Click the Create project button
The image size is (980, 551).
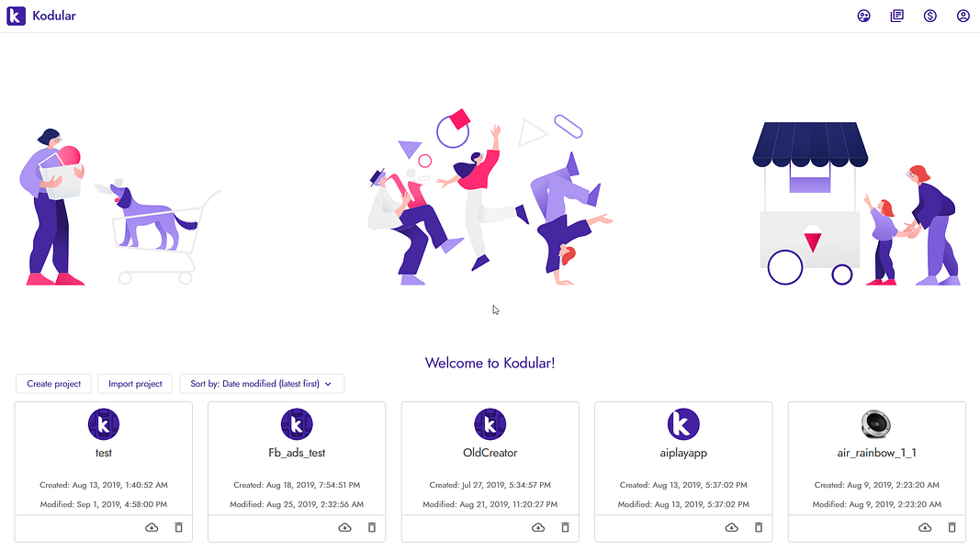[52, 383]
